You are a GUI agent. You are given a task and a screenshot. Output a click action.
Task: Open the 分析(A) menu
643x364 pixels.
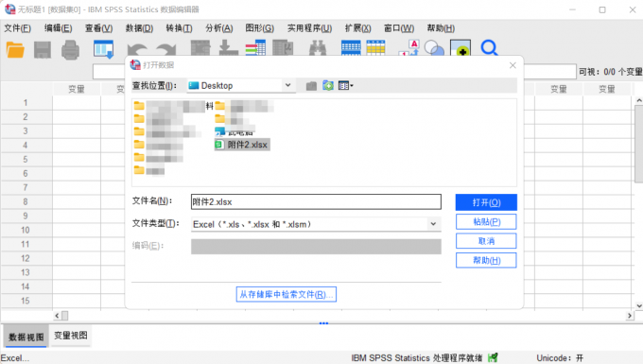point(219,28)
